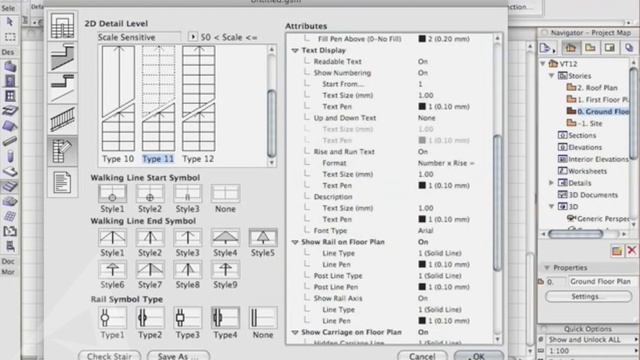Collapse the VT12 project tree node
Viewport: 640px width, 360px height.
coord(543,64)
